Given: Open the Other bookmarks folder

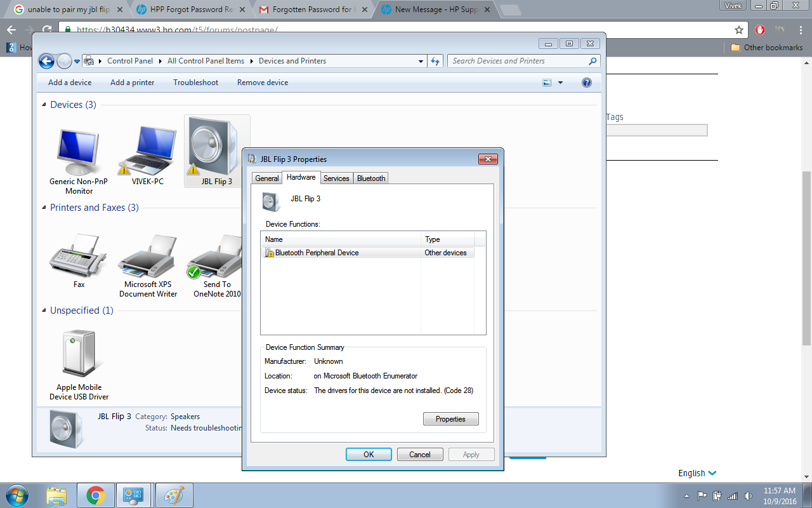Looking at the screenshot, I should (766, 48).
